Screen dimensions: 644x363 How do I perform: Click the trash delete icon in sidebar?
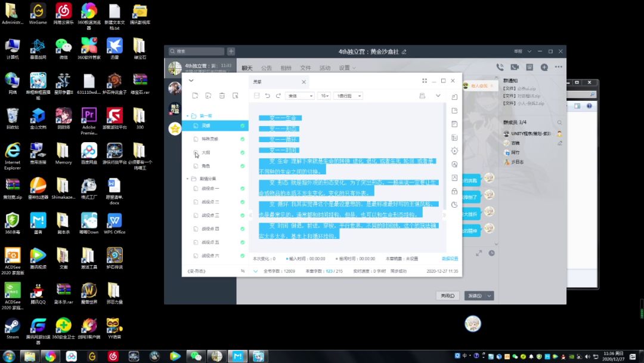tap(222, 96)
